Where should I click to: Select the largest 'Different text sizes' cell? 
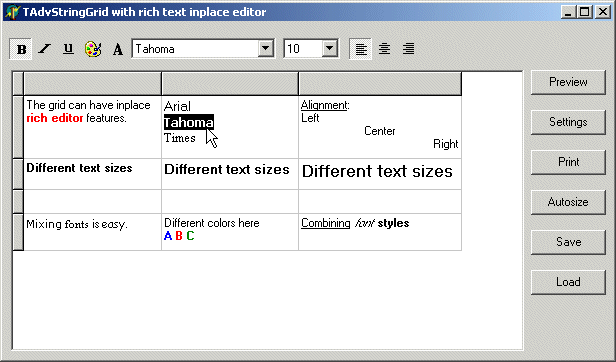(x=380, y=174)
